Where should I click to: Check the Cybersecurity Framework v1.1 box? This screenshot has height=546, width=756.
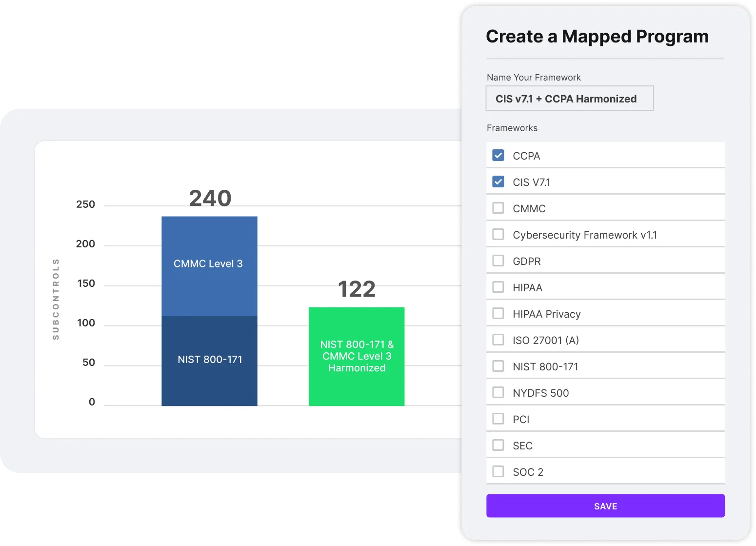click(x=498, y=235)
